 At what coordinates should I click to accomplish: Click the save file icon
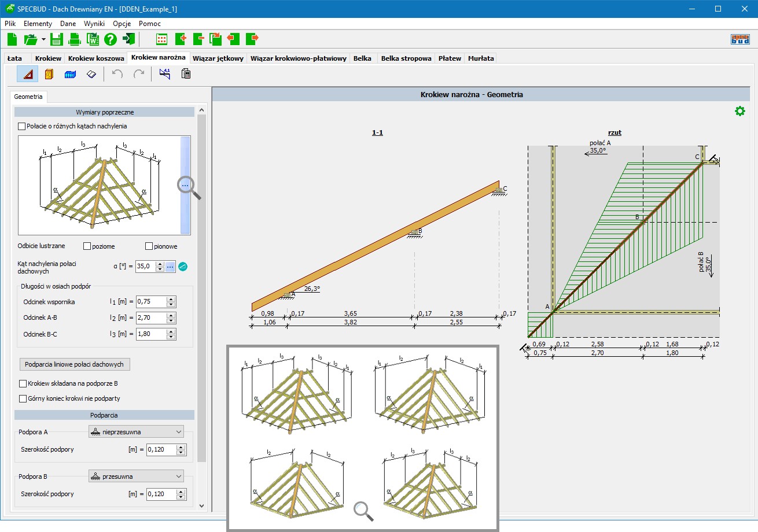[x=56, y=39]
